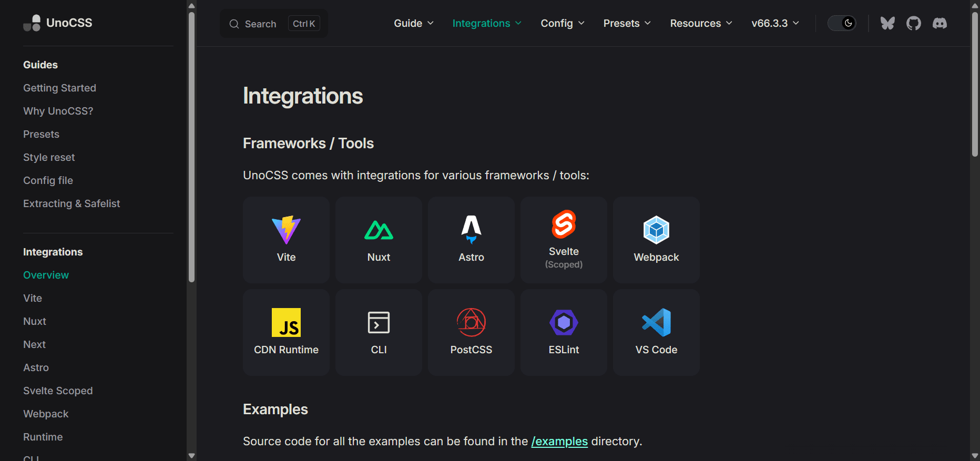Open Runtime in sidebar integrations list
The image size is (980, 461).
point(43,437)
